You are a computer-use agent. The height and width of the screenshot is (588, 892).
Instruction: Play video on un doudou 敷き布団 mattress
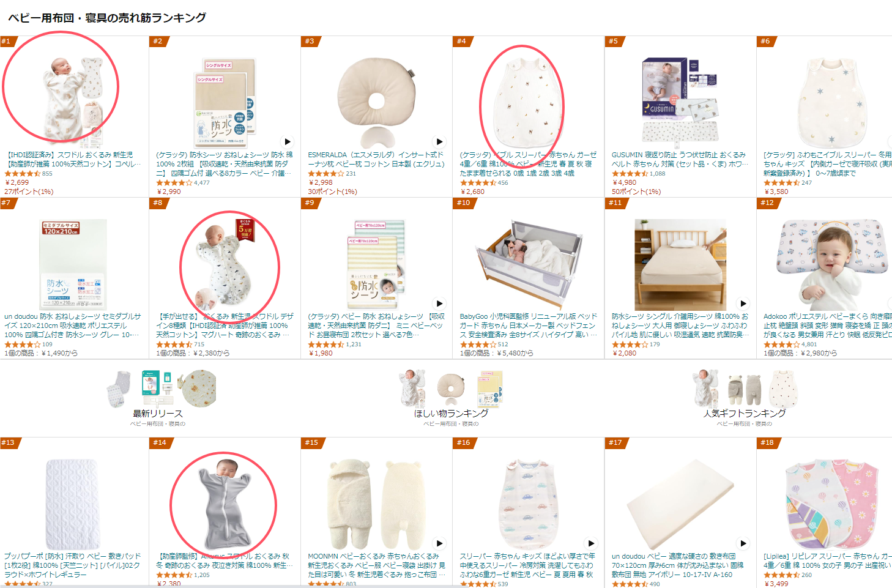point(743,543)
